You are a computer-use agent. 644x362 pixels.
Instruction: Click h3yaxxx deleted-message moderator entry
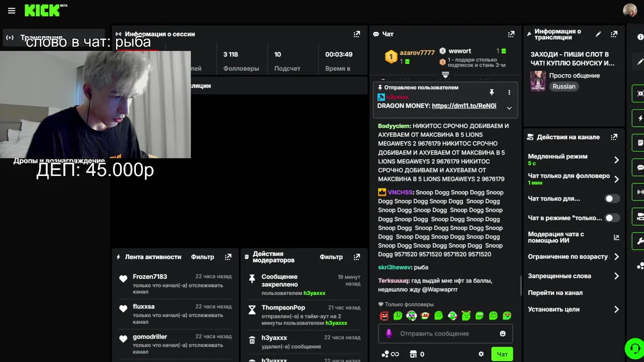click(304, 341)
